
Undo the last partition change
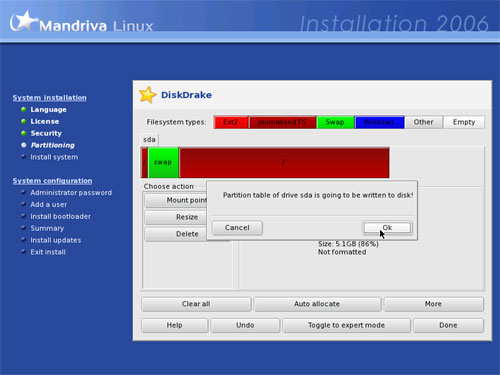pyautogui.click(x=245, y=326)
